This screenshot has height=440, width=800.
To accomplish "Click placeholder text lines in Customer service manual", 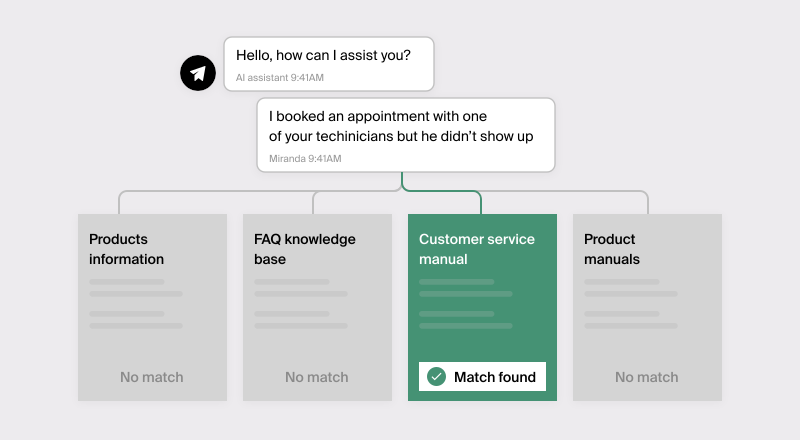I will 466,304.
